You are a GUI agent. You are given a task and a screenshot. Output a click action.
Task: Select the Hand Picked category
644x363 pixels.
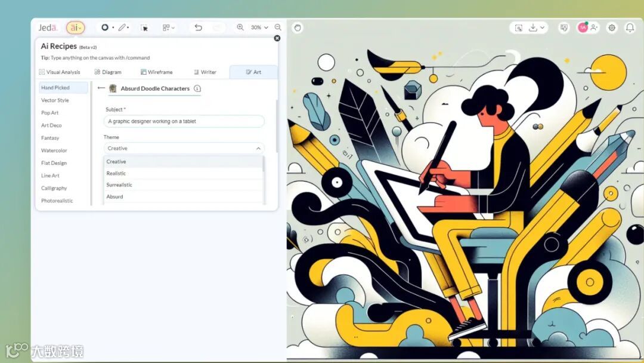(63, 88)
